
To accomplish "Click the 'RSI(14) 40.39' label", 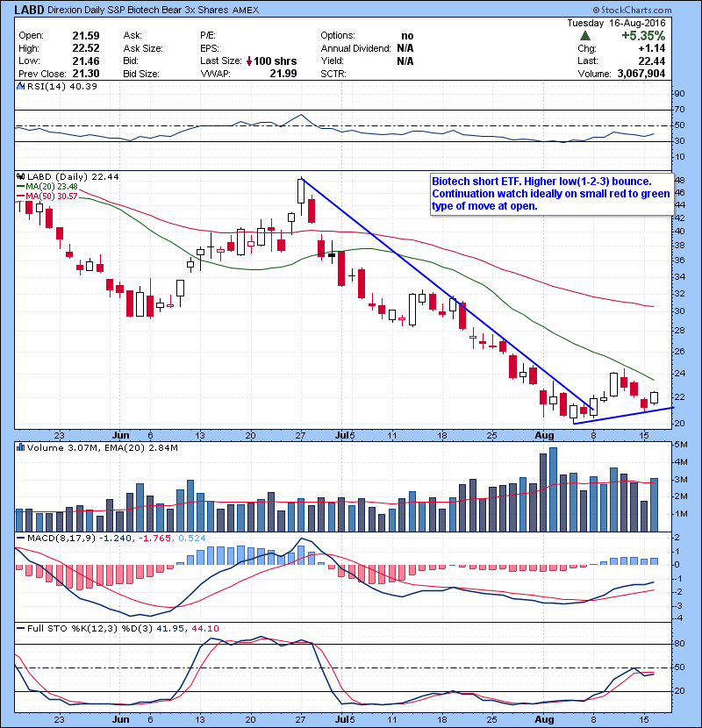I will 61,86.
